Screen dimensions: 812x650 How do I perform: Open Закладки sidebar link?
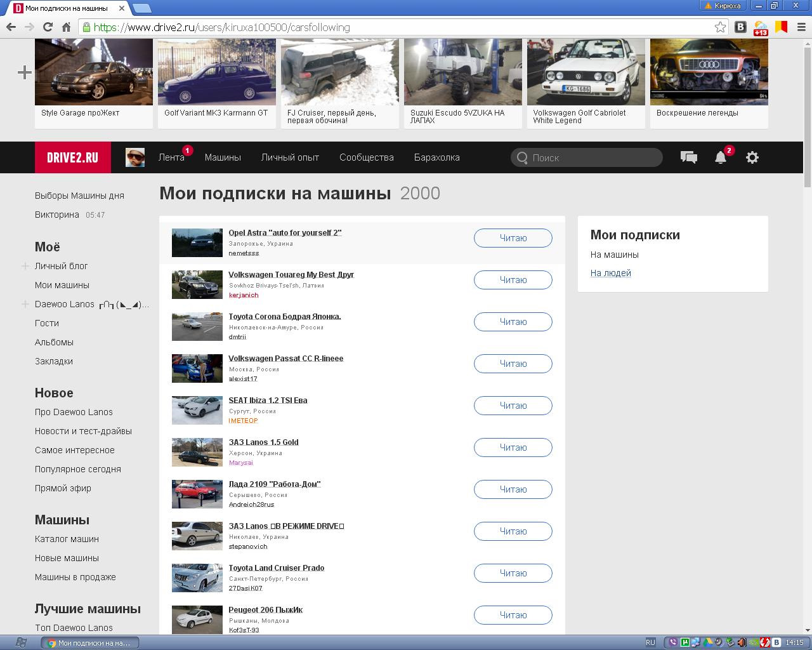point(54,361)
